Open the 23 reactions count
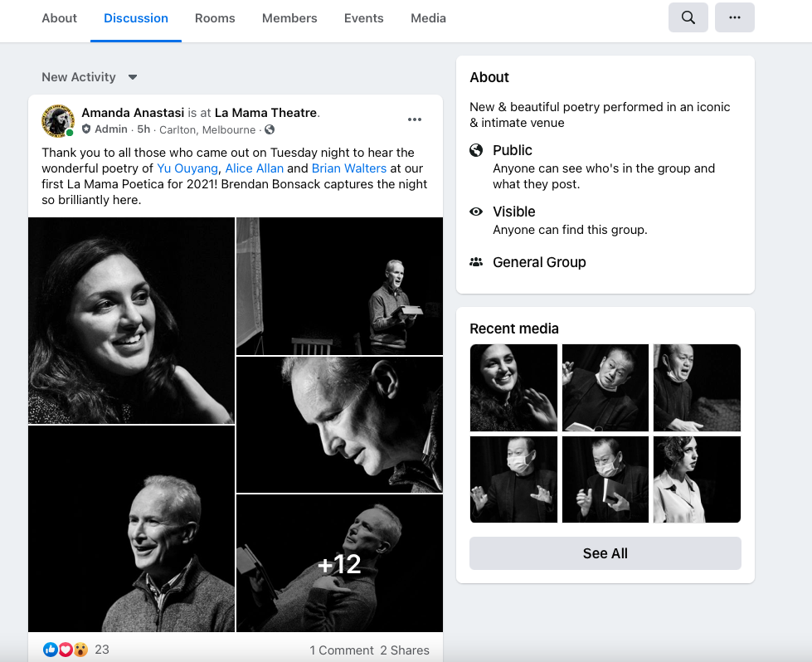The image size is (812, 662). coord(102,650)
